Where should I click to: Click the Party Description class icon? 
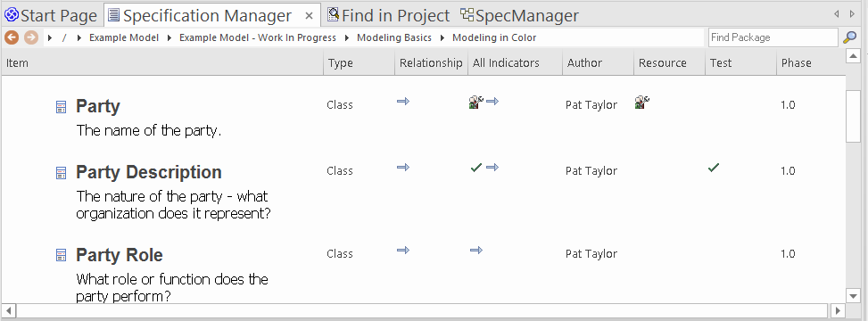pyautogui.click(x=62, y=173)
